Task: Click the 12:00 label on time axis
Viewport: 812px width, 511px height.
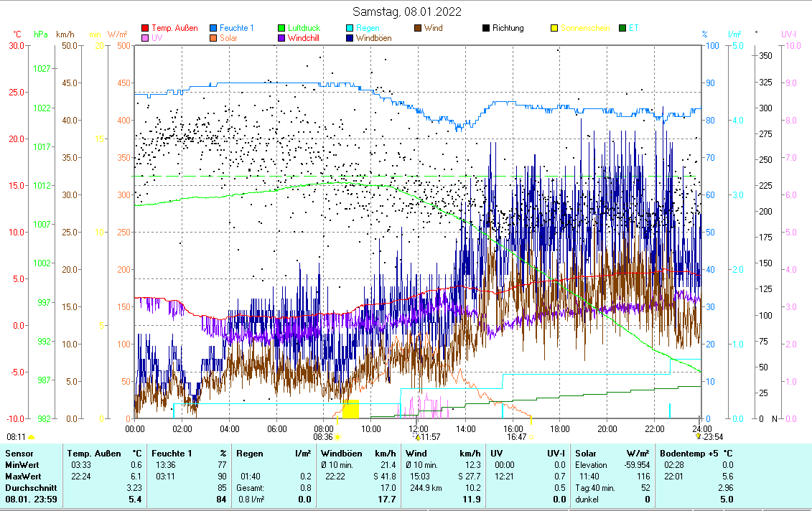Action: (x=418, y=428)
